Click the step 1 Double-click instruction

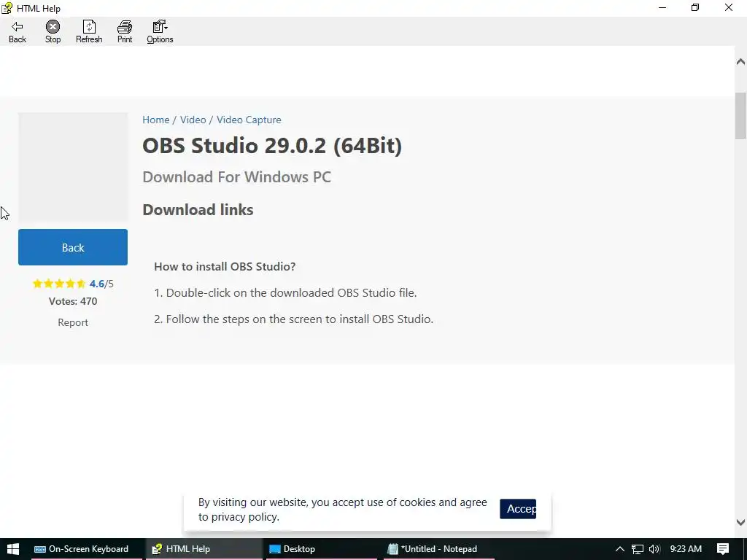pyautogui.click(x=285, y=293)
